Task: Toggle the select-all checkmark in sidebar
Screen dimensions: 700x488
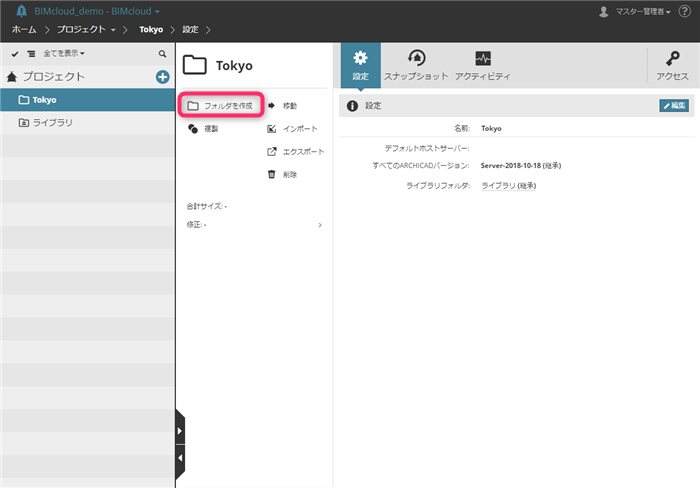Action: point(15,54)
